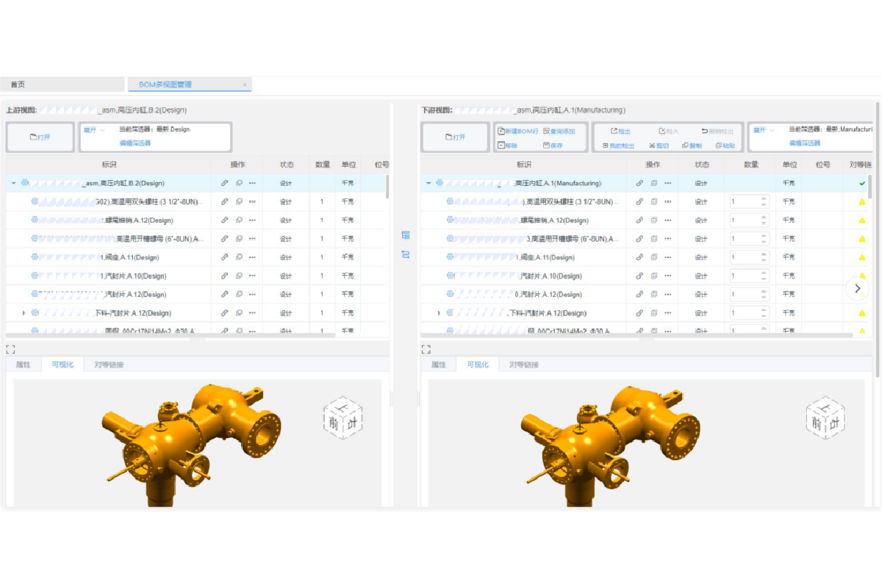Viewport: 882px width, 588px height.
Task: Increase quantity stepper in downstream 阀座,A.11 row
Action: coord(764,254)
